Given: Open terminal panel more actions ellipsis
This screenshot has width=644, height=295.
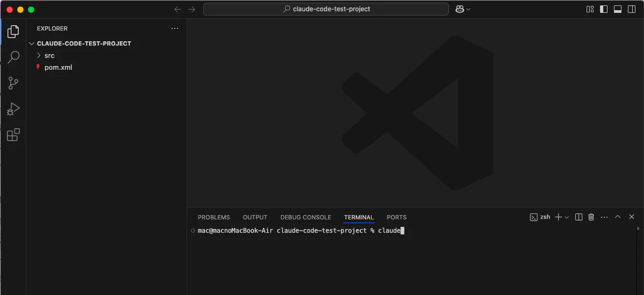Looking at the screenshot, I should coord(604,217).
